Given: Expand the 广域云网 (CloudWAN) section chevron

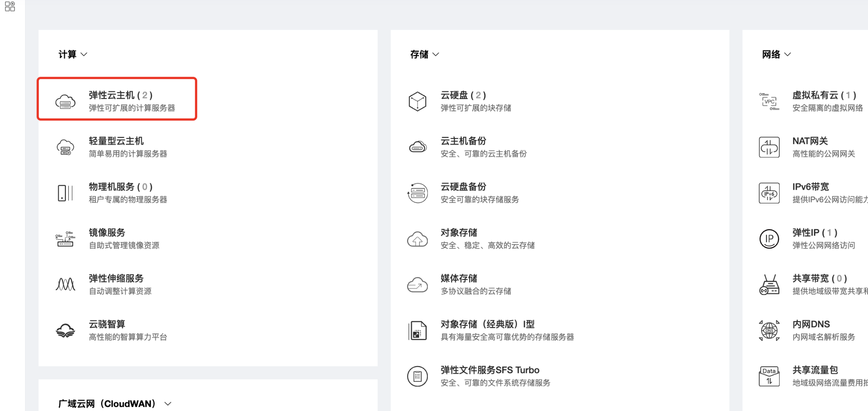Looking at the screenshot, I should pyautogui.click(x=168, y=404).
